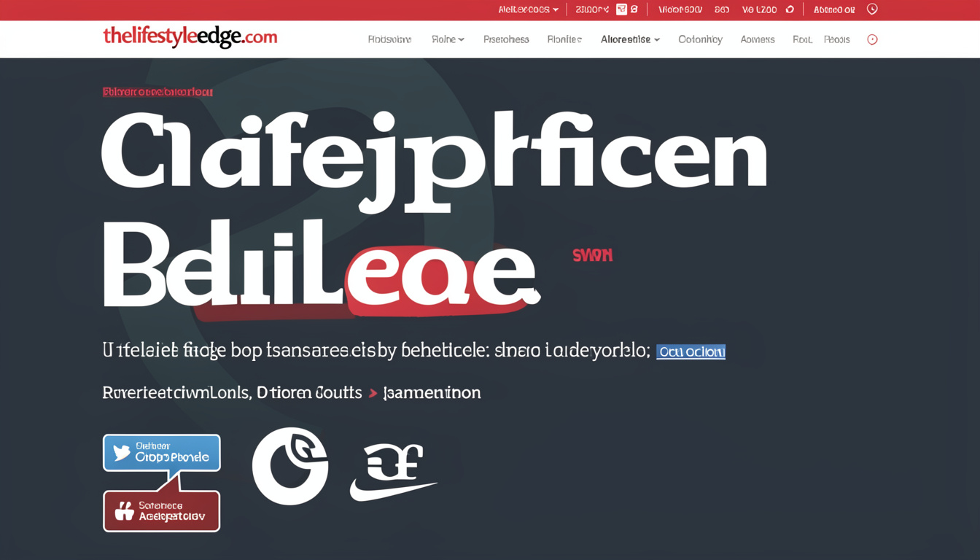Click the thelifestyleedge.com site logo
Viewport: 980px width, 560px height.
190,36
